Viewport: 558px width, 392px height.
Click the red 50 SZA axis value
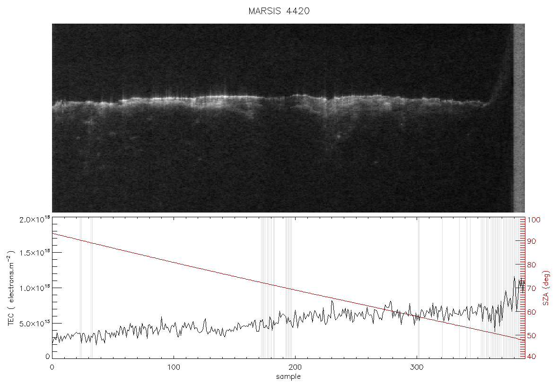click(x=532, y=336)
